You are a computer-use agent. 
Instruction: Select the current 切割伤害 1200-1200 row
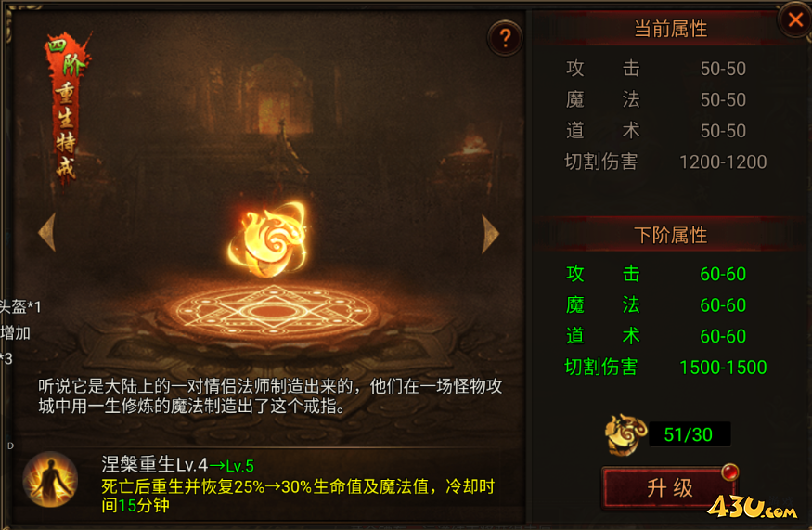coord(665,162)
